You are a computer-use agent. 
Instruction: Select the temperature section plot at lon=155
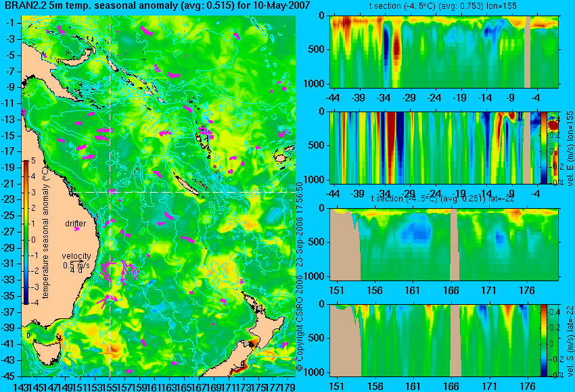click(x=444, y=51)
